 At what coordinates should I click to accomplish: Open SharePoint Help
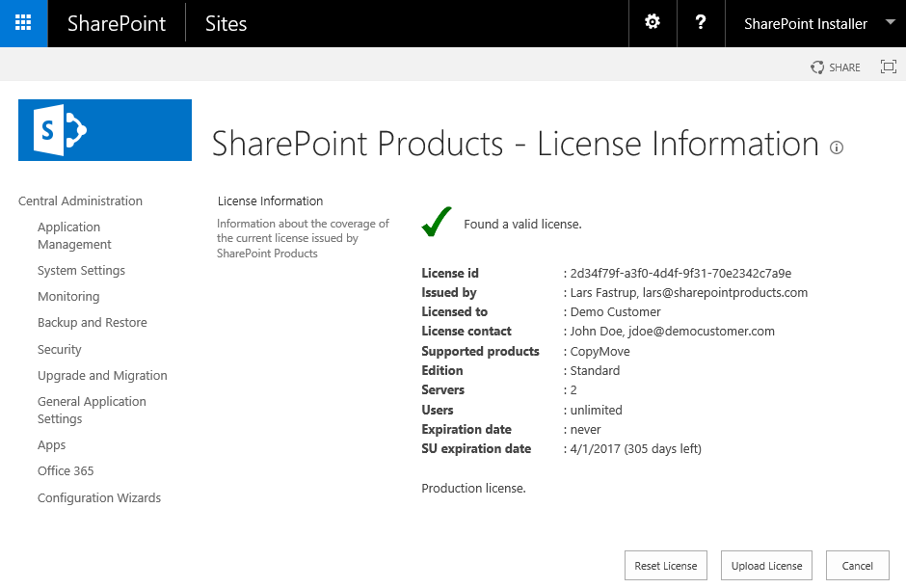[x=700, y=23]
